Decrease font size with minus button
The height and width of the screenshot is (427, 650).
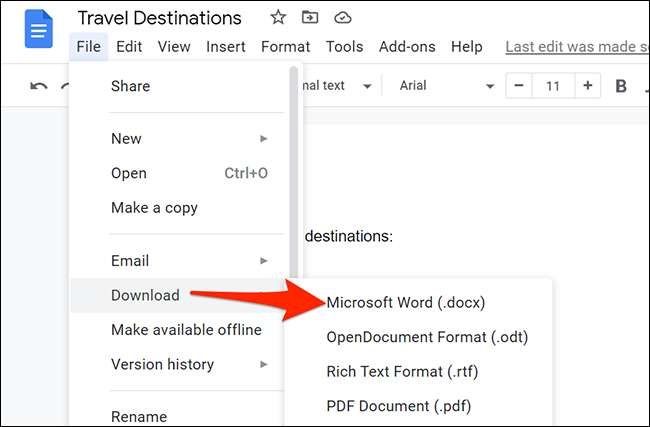pyautogui.click(x=519, y=86)
